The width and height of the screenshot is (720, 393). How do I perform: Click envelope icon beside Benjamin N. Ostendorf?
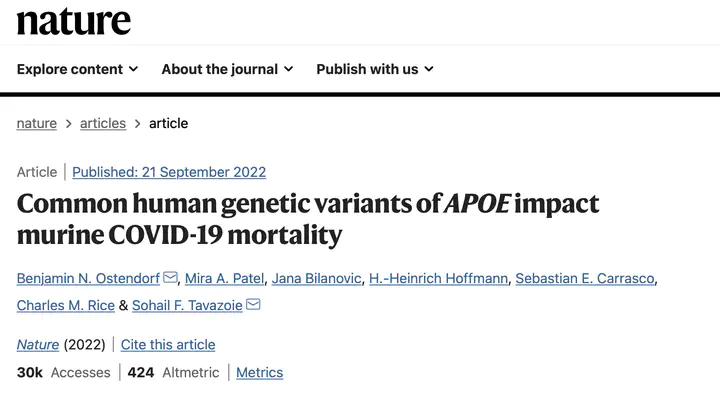point(170,277)
